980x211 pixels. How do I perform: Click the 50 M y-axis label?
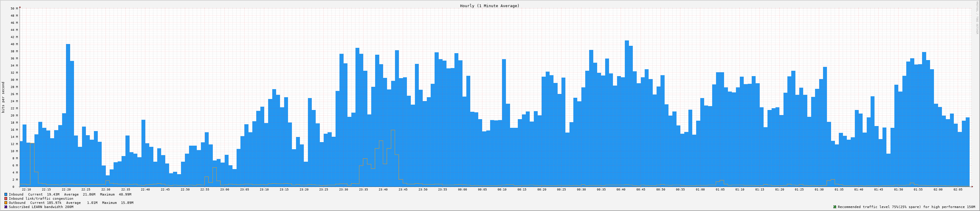14,8
